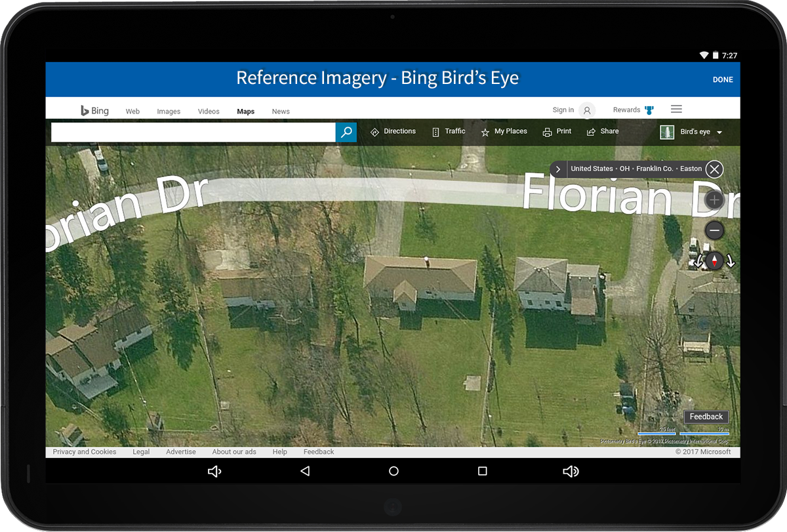Open My Places
The height and width of the screenshot is (532, 787).
[504, 131]
